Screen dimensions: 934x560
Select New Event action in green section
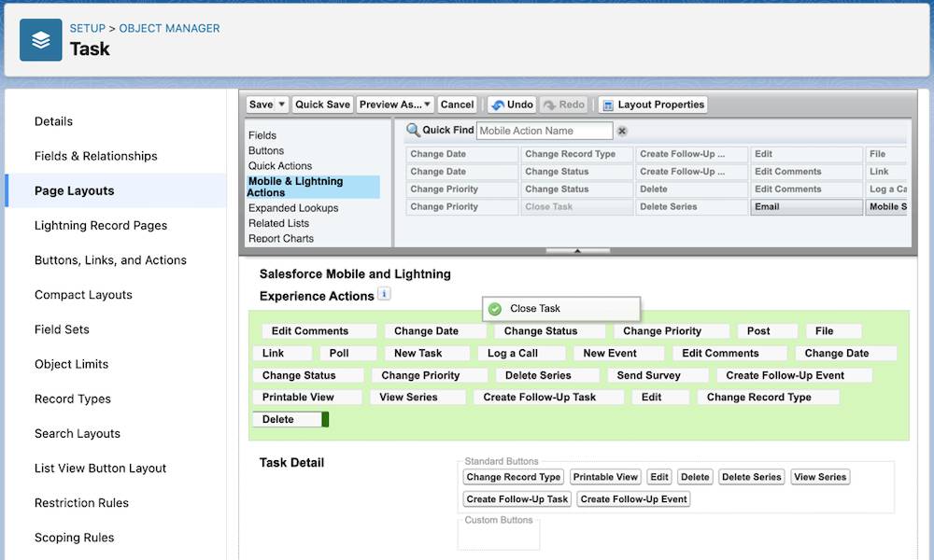pos(619,353)
